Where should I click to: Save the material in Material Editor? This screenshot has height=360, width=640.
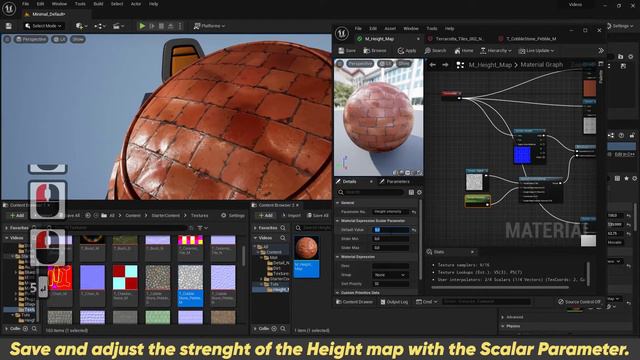tap(347, 51)
